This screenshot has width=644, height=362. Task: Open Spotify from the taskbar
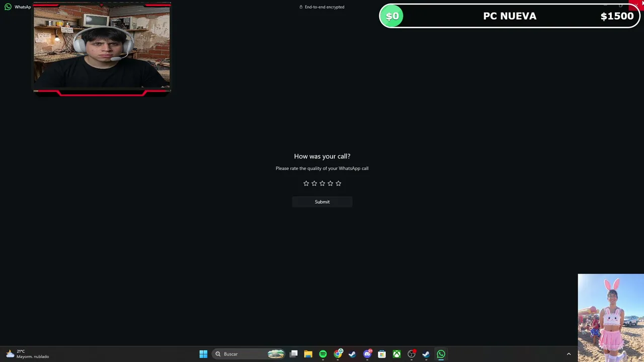pyautogui.click(x=323, y=354)
